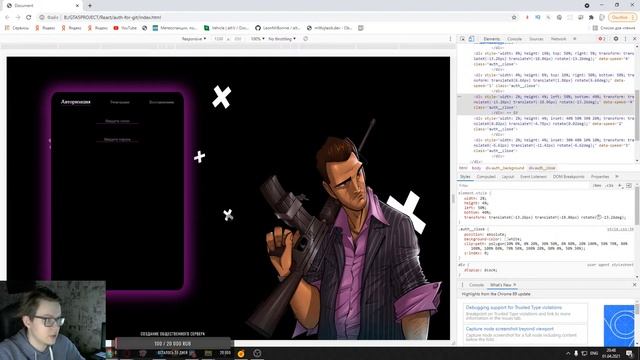Open the GitHub LeonMirBonne bookmark
This screenshot has width=640, height=360.
[x=278, y=28]
